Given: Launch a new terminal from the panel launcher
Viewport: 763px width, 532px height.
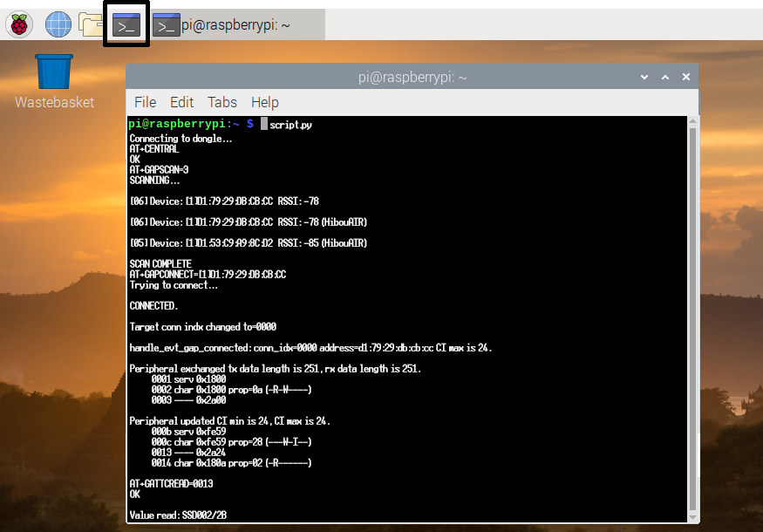Looking at the screenshot, I should (x=126, y=24).
